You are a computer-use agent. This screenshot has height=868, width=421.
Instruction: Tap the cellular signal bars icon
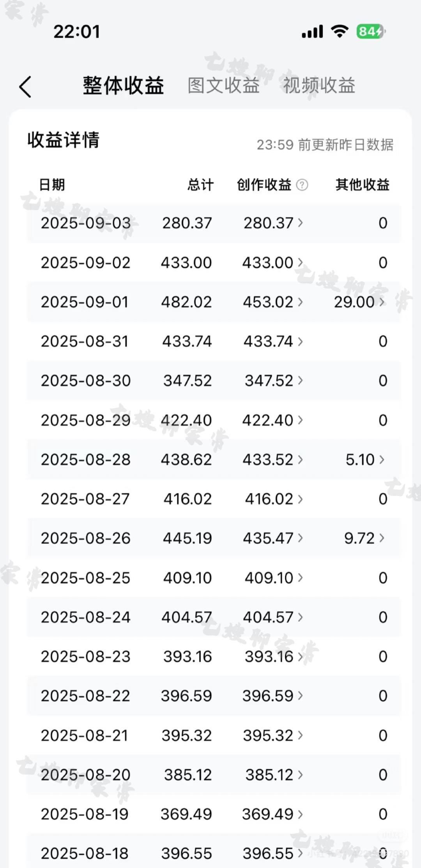coord(312,32)
